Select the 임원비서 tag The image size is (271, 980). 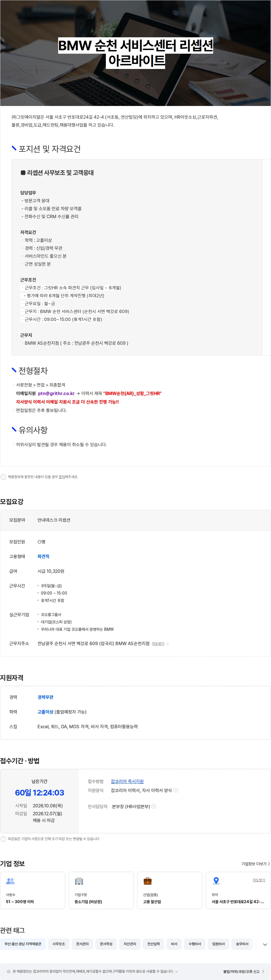(218, 944)
